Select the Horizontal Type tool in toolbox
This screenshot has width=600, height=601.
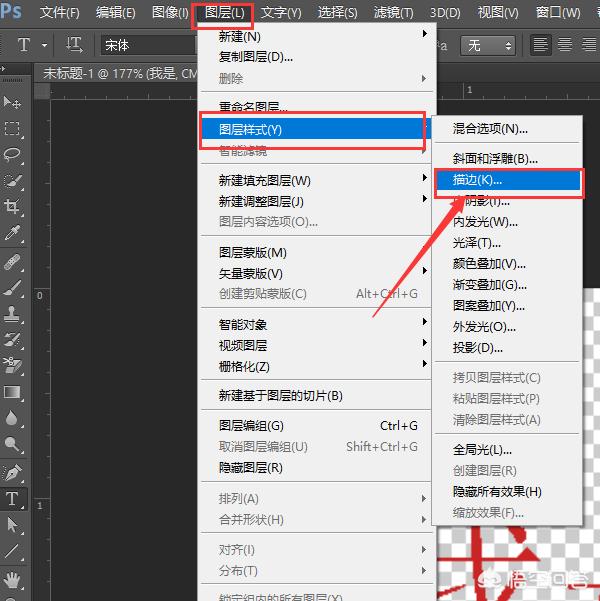[12, 499]
